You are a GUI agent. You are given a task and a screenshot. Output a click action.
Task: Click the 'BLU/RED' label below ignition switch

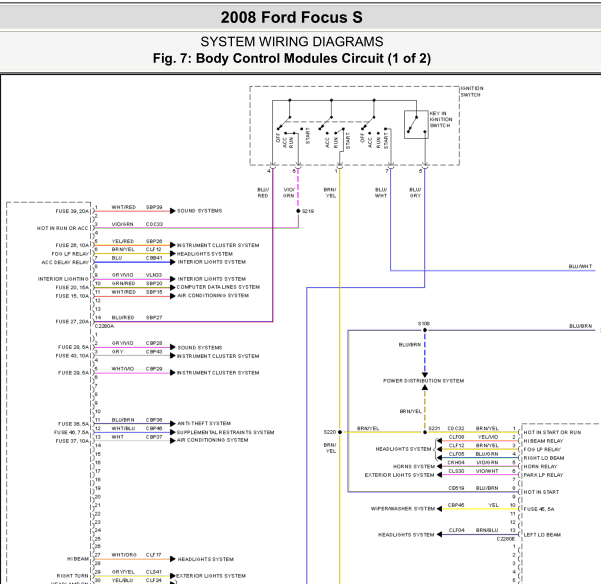[x=263, y=193]
